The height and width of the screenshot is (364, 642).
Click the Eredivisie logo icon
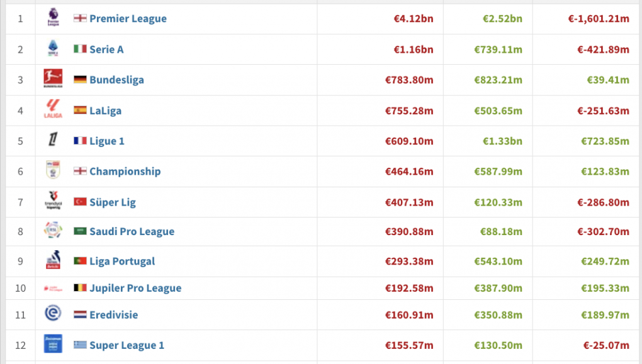[x=53, y=314]
